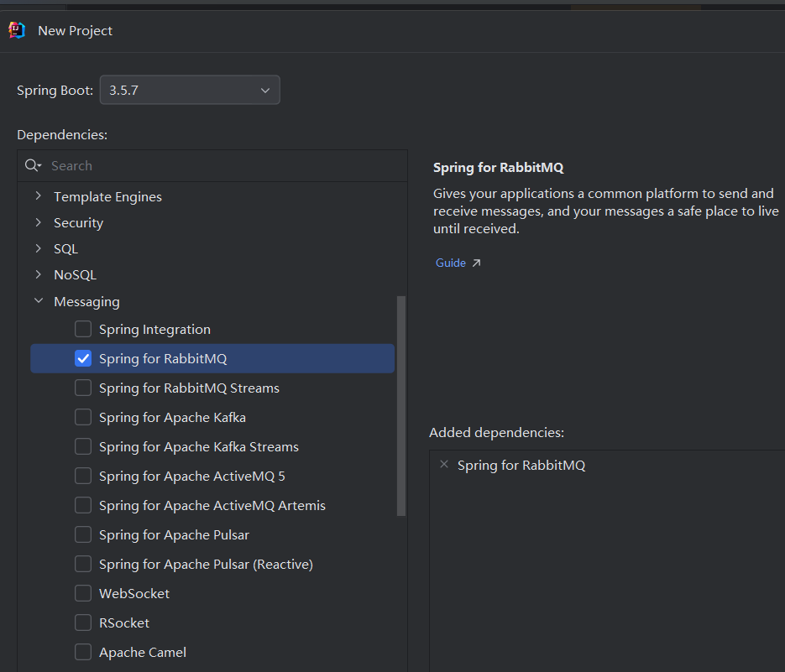Image resolution: width=785 pixels, height=672 pixels.
Task: Tick the Apache Camel checkbox
Action: [x=83, y=652]
